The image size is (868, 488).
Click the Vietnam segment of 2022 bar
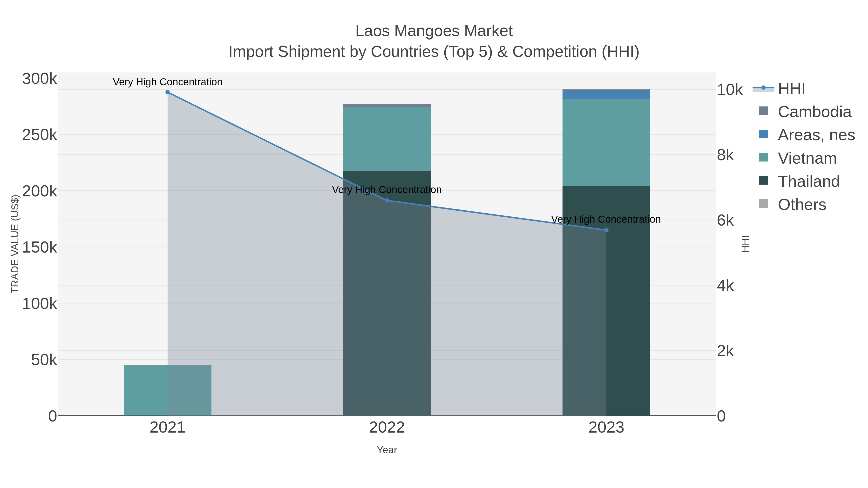click(x=387, y=139)
